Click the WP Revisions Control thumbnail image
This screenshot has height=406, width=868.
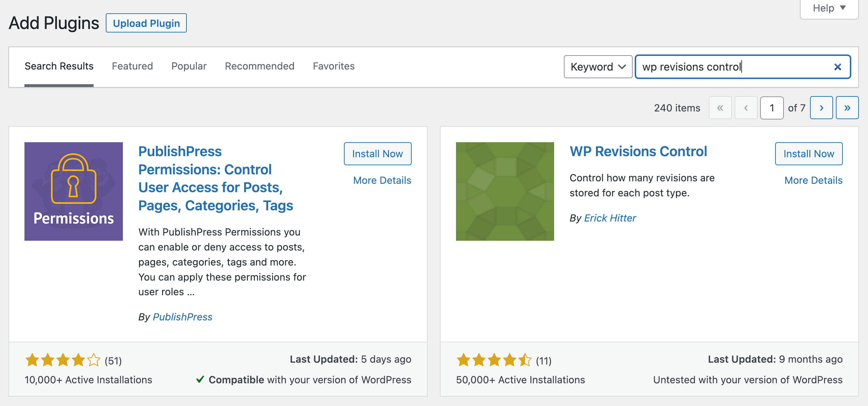505,191
